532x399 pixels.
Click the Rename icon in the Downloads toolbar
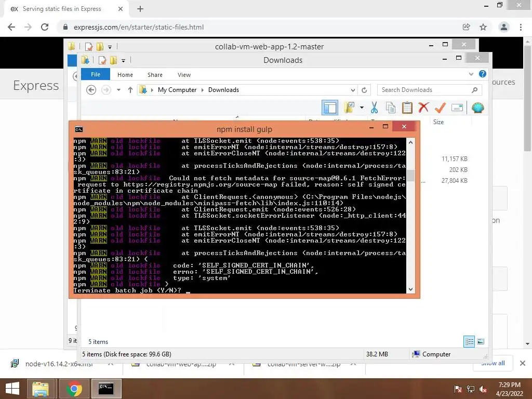457,108
